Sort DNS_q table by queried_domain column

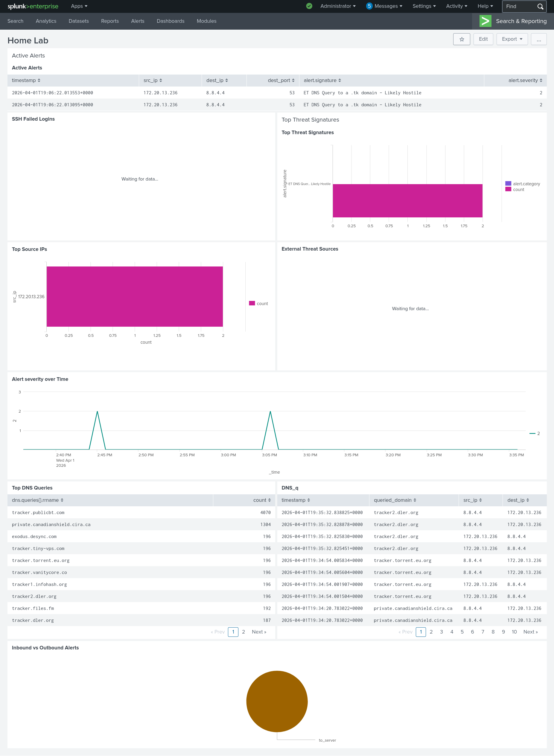[395, 500]
